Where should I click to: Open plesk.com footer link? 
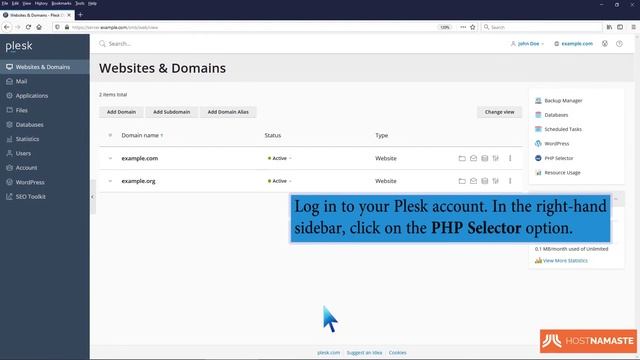click(x=328, y=353)
